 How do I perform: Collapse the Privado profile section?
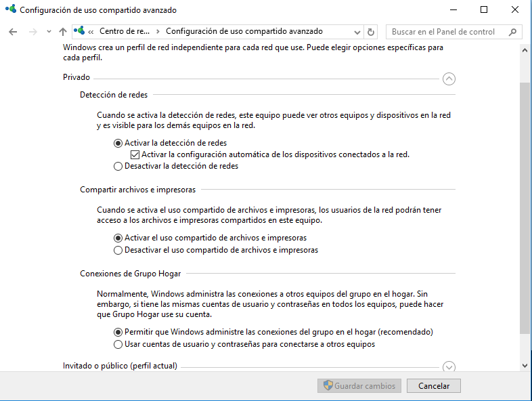point(449,79)
